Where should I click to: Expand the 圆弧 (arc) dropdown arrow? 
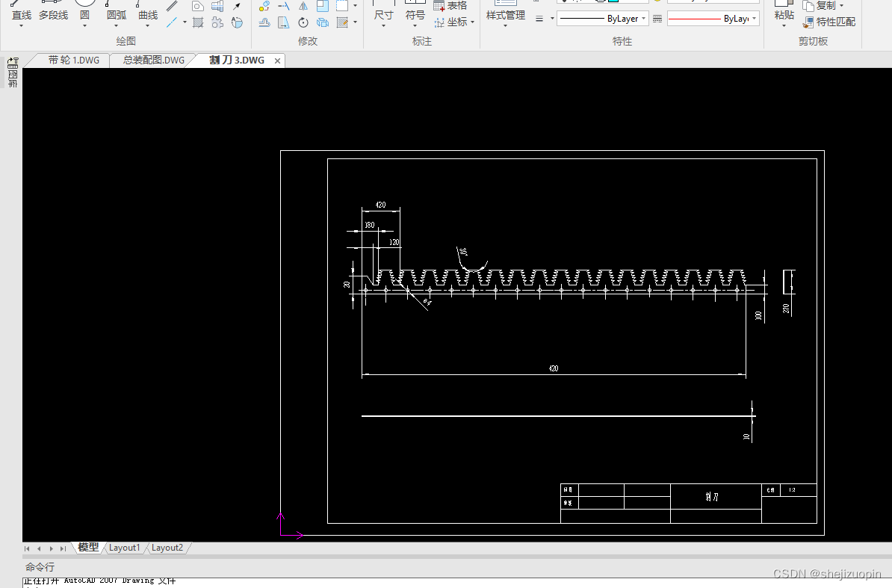116,25
